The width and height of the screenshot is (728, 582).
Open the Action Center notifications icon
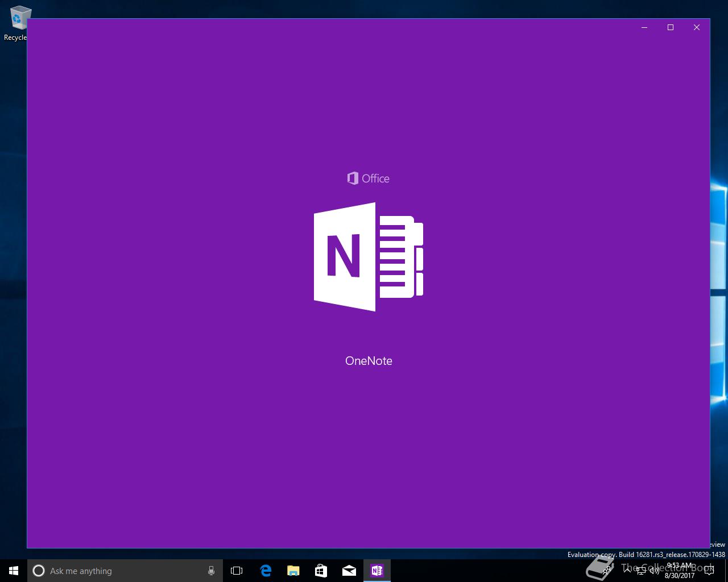[709, 571]
